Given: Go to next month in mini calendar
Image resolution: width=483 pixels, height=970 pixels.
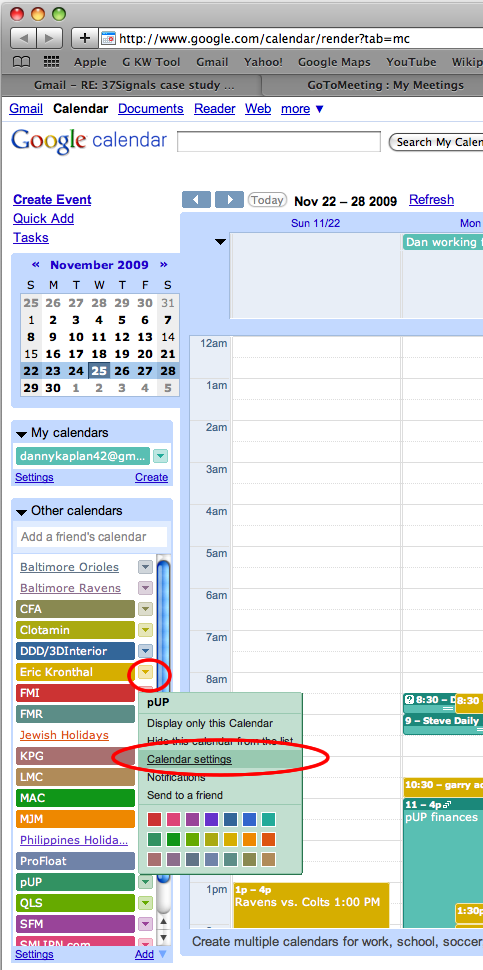Looking at the screenshot, I should 164,265.
